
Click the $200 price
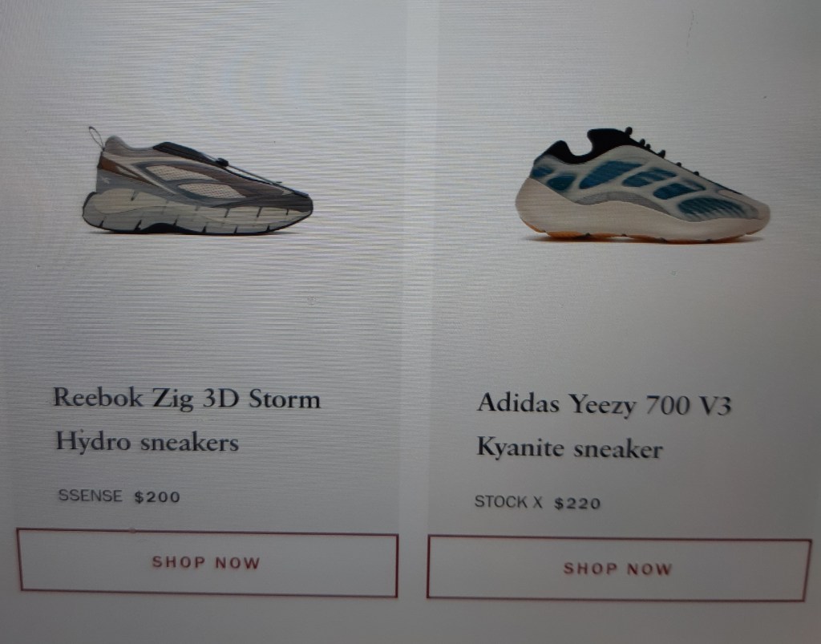pyautogui.click(x=157, y=496)
